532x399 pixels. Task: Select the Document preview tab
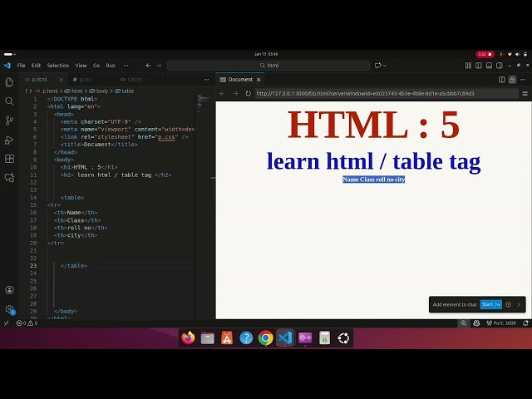240,80
